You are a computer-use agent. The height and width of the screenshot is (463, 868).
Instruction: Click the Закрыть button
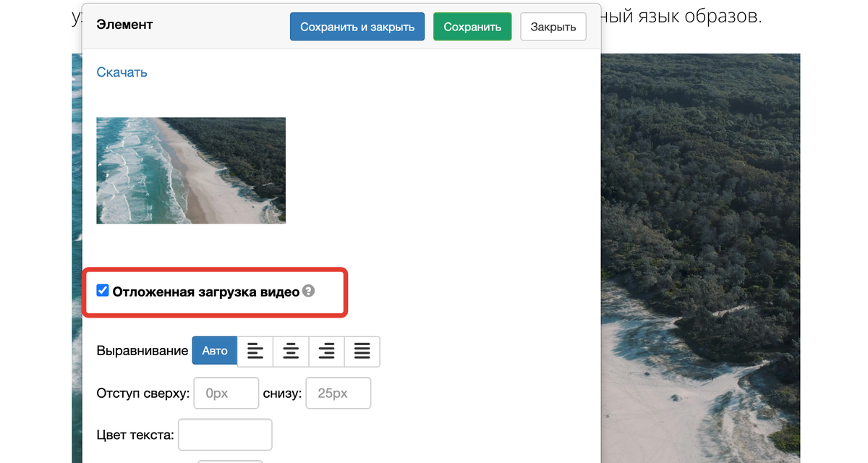click(x=553, y=27)
